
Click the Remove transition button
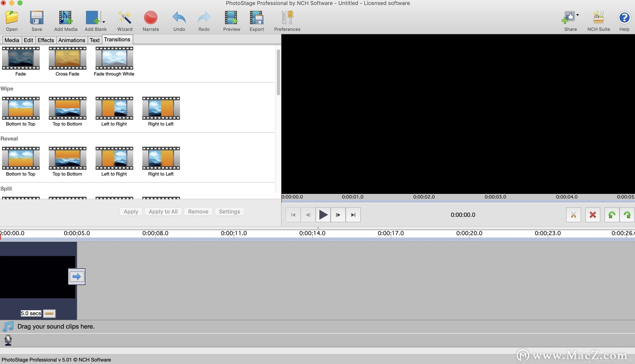(198, 212)
